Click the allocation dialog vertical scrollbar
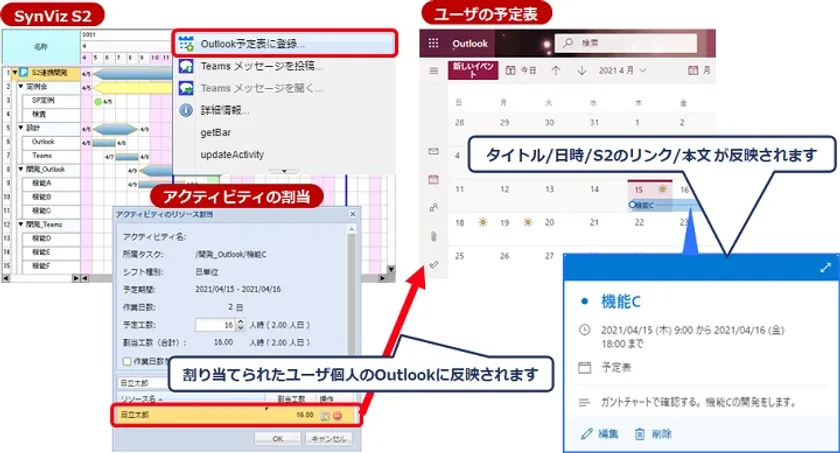 click(351, 289)
